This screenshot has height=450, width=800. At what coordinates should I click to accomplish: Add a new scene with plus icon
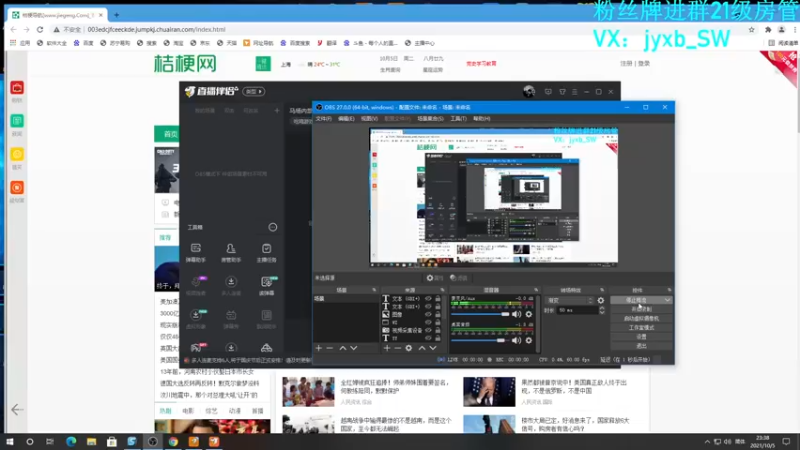tap(319, 348)
